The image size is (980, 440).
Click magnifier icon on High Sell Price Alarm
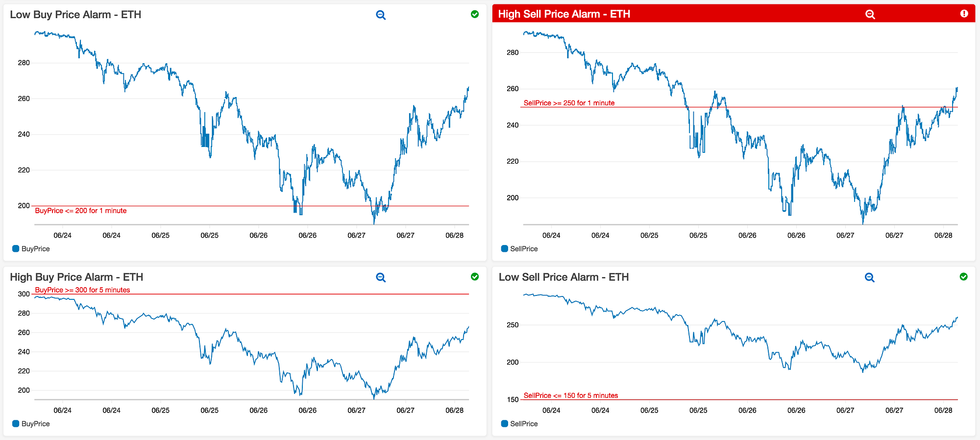[x=870, y=14]
